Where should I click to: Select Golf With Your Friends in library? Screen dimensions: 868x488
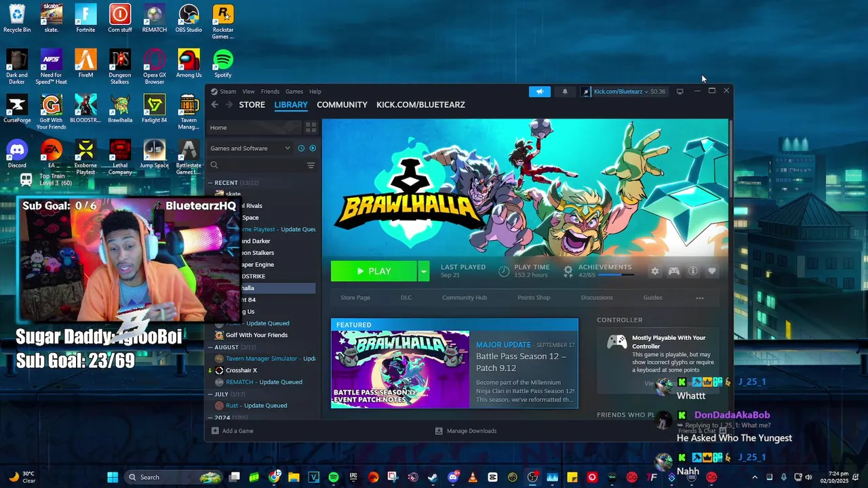(x=256, y=335)
